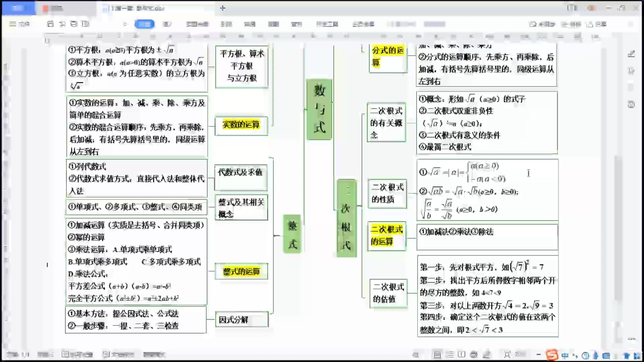Click the user avatar icon in title bar
The height and width of the screenshot is (362, 644).
pos(591,8)
